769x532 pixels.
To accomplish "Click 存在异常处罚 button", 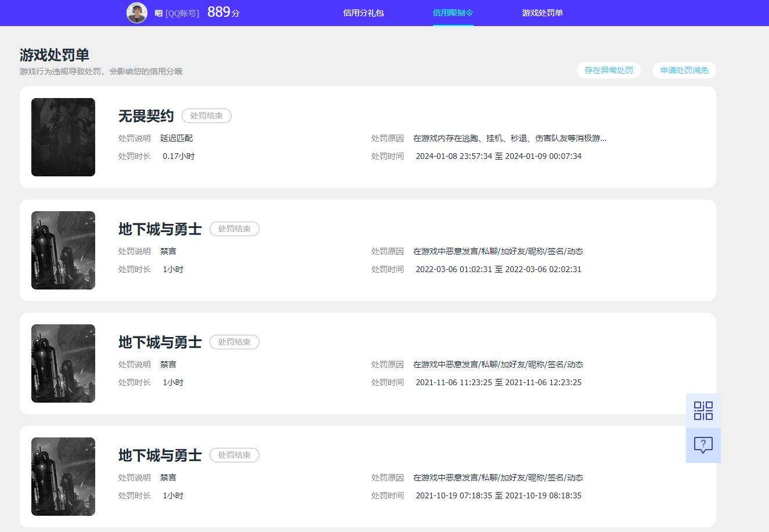I will (609, 70).
